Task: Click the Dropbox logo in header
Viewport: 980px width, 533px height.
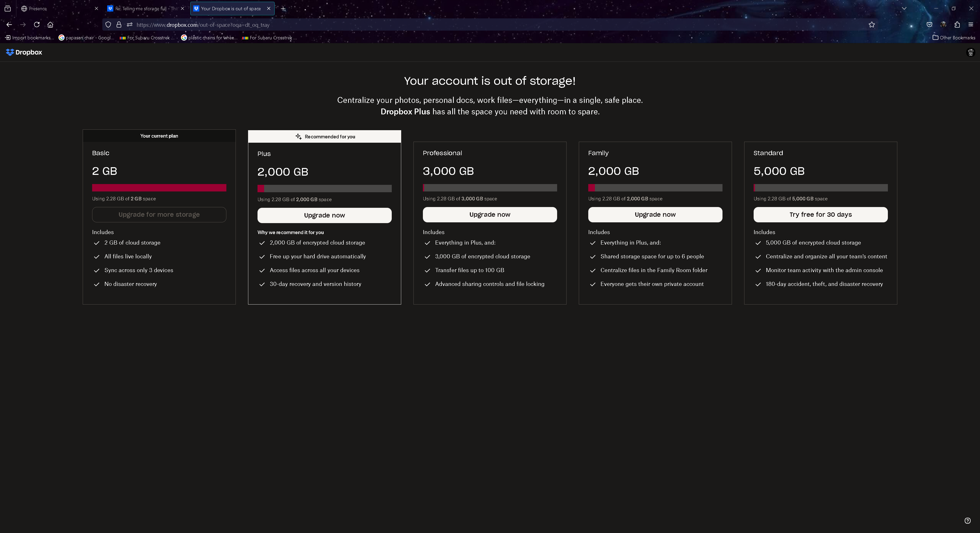Action: click(x=24, y=52)
